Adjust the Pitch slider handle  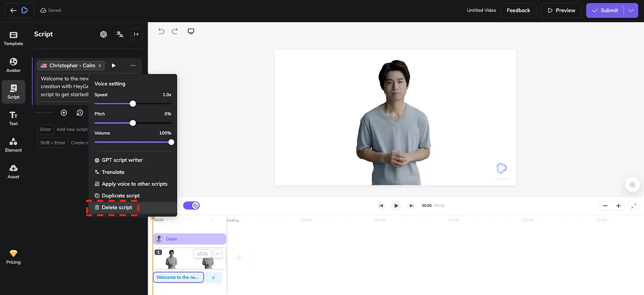pos(133,123)
